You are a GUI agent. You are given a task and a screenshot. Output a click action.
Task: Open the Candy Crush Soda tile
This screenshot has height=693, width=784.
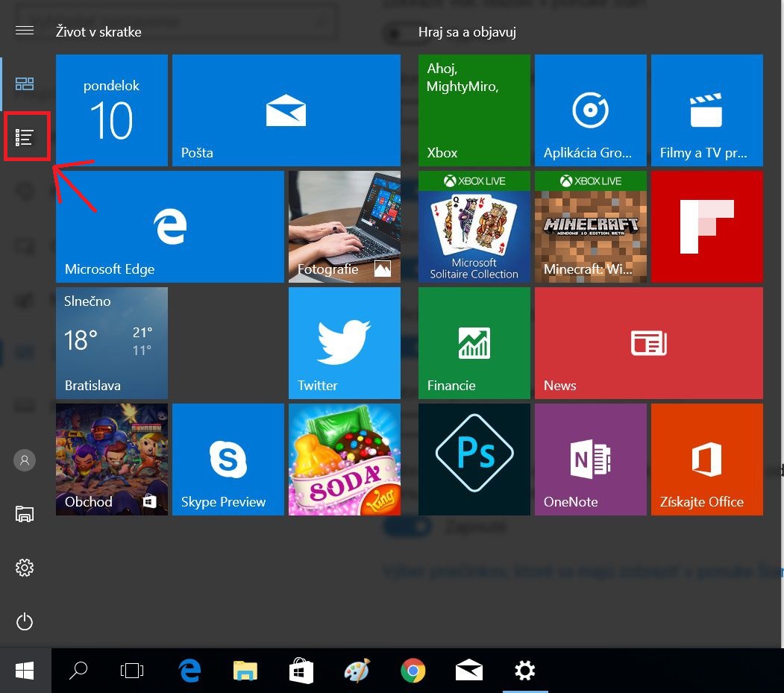(345, 460)
